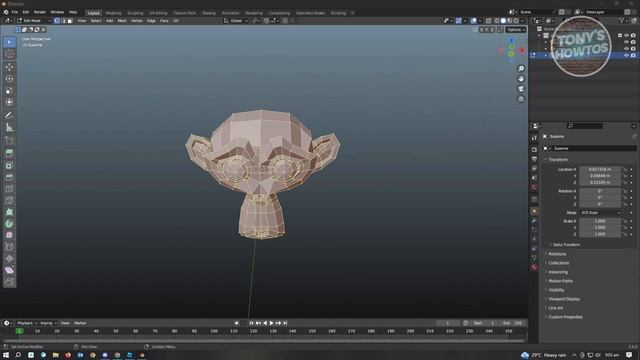
Task: Switch perspective/orthographic grid gizmo
Action: click(521, 99)
